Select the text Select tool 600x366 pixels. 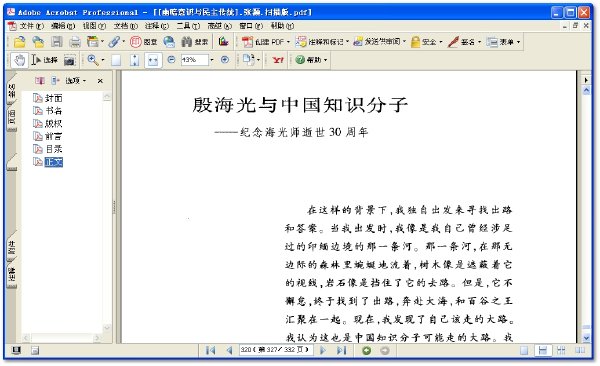(44, 60)
